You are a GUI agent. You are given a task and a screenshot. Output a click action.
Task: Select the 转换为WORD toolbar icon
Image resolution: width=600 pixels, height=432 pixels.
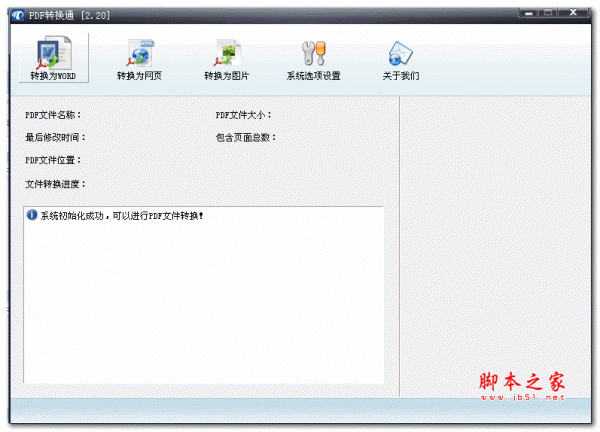click(x=54, y=58)
